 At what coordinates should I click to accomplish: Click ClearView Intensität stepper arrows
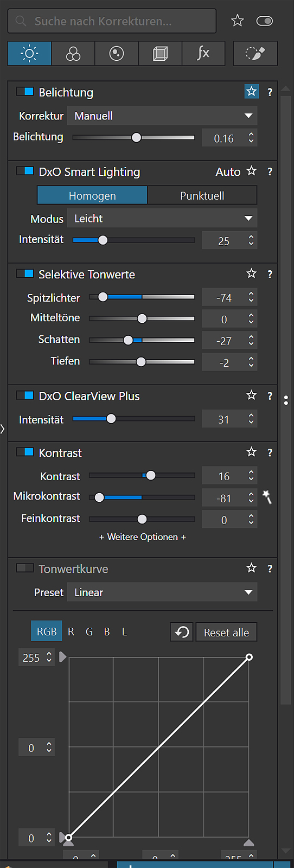pos(251,419)
